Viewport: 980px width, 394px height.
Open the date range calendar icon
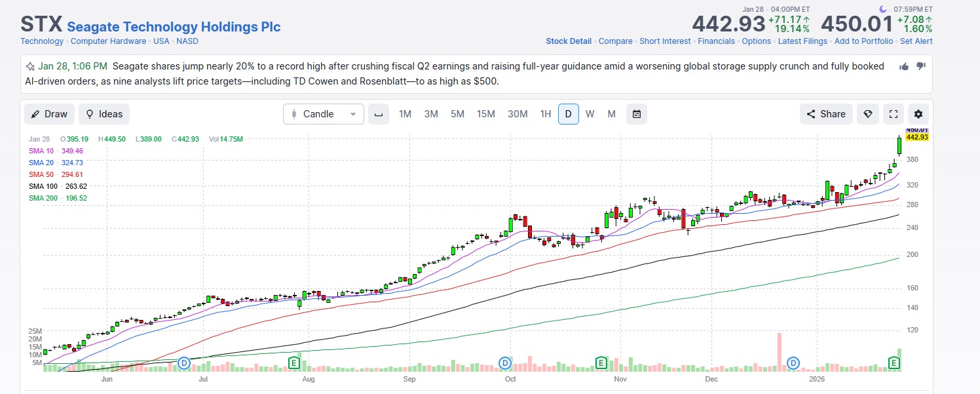636,114
